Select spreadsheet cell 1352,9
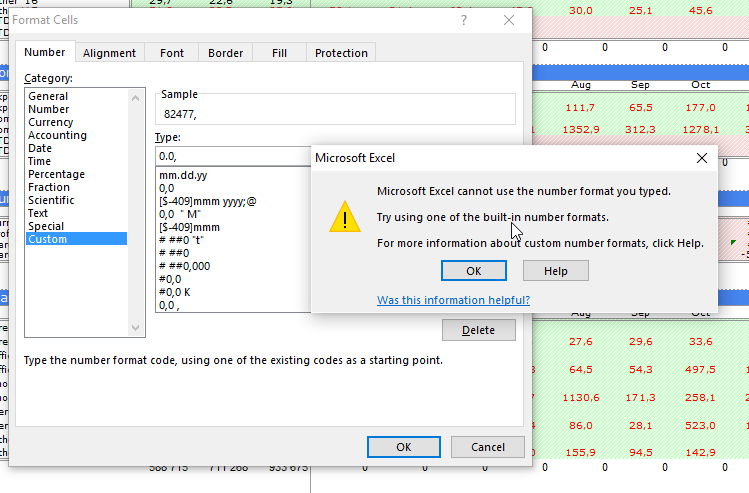749x493 pixels. tap(581, 129)
